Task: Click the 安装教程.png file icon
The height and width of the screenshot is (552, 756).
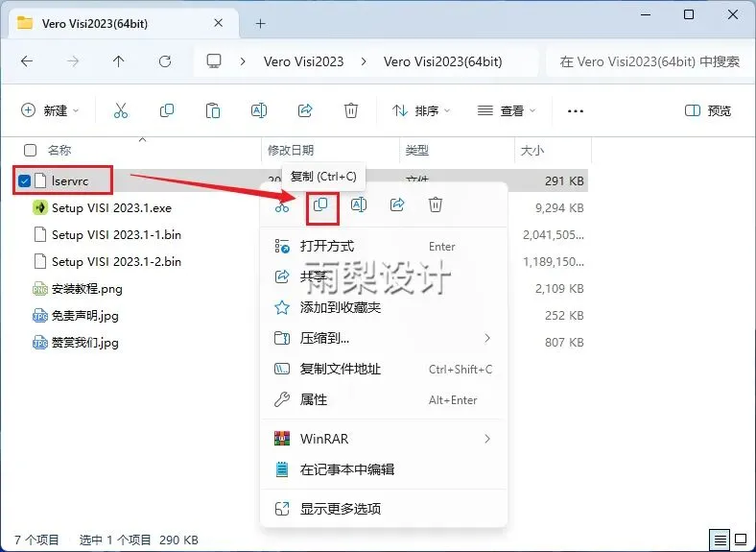Action: pyautogui.click(x=40, y=289)
